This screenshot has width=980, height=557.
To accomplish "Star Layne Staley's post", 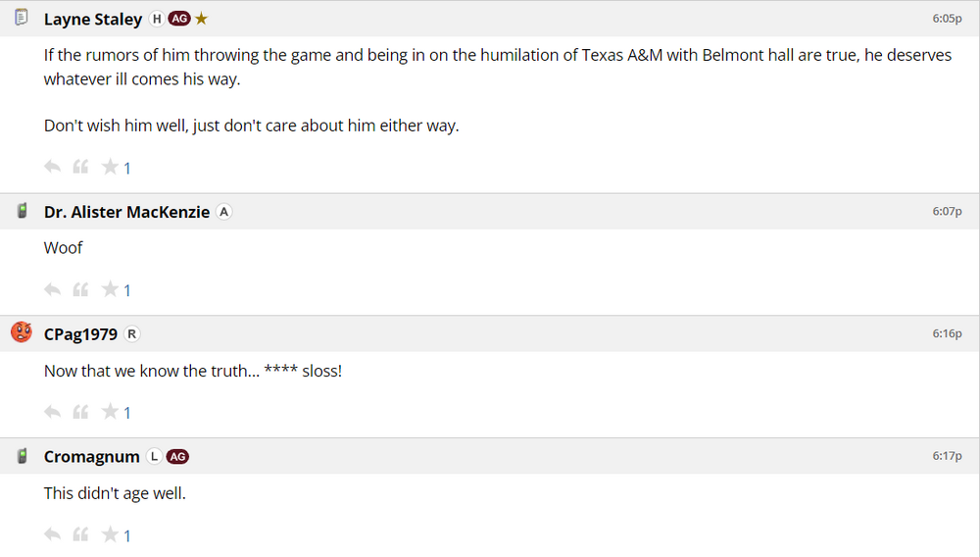I will pyautogui.click(x=110, y=168).
